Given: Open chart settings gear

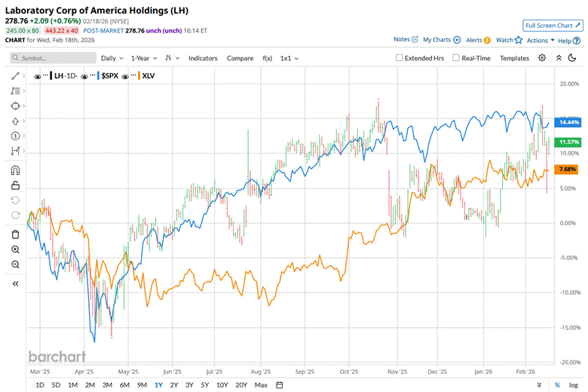Looking at the screenshot, I should [542, 58].
